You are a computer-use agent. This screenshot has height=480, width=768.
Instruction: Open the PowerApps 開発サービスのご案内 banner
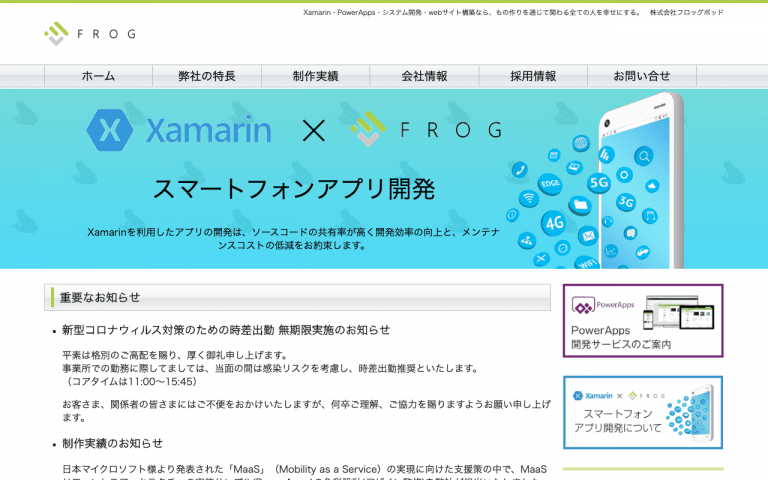643,321
